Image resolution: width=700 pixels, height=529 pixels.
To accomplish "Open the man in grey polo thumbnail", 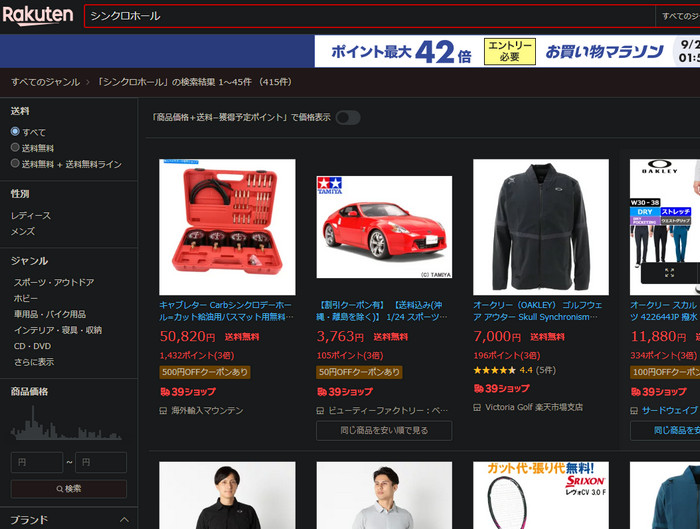I will click(x=384, y=496).
